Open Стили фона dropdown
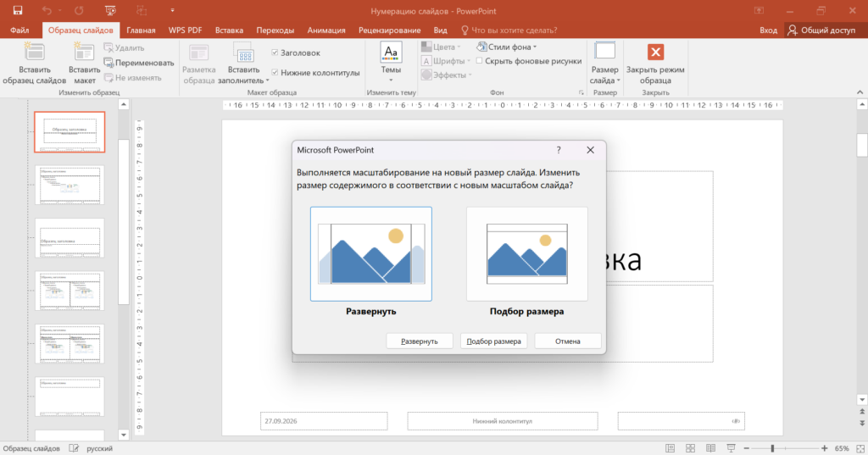Screen dimensions: 868x455 click(x=507, y=47)
